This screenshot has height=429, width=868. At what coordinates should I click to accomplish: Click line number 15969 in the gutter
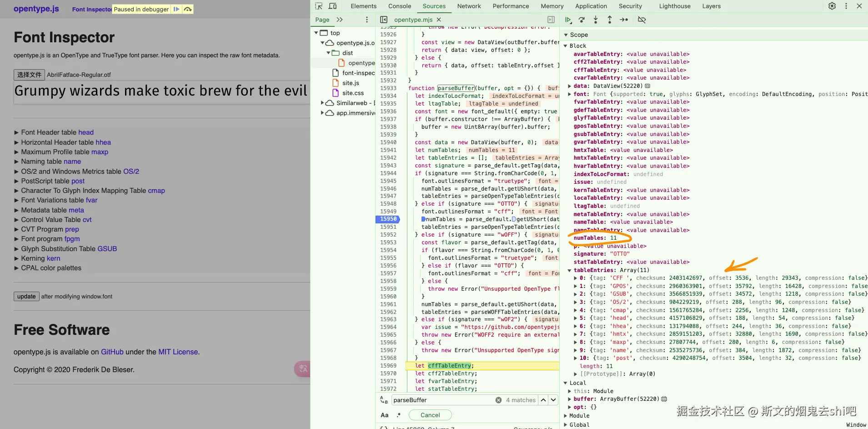pos(388,366)
